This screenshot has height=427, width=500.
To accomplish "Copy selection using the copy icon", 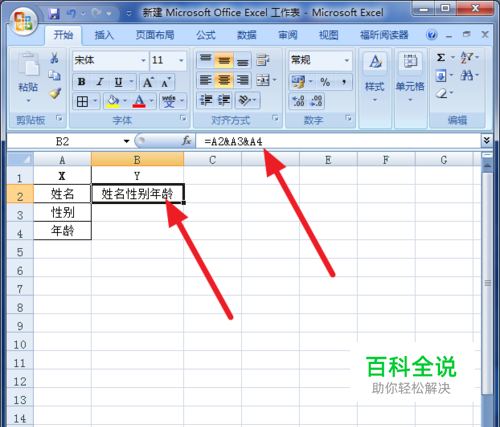I will tap(54, 75).
